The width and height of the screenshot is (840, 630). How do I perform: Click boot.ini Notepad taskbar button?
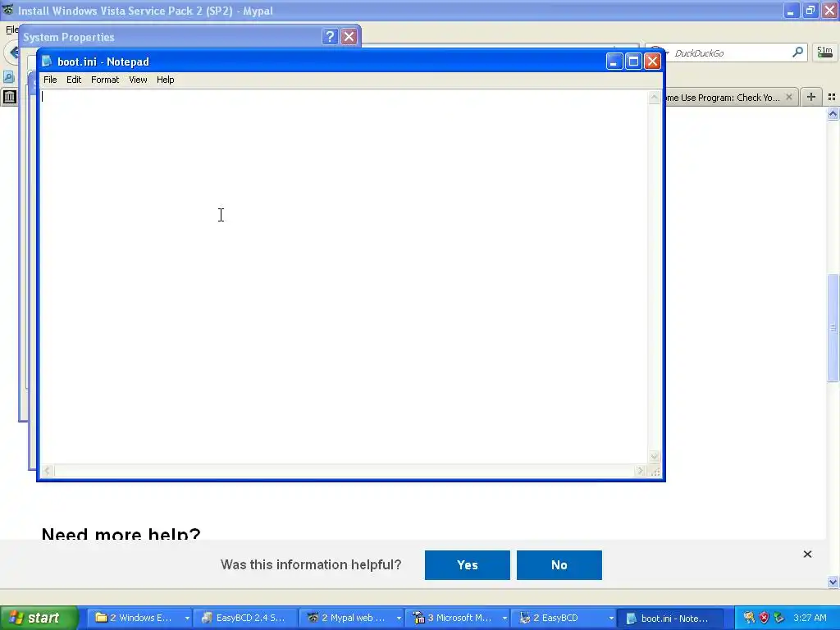[x=669, y=618]
